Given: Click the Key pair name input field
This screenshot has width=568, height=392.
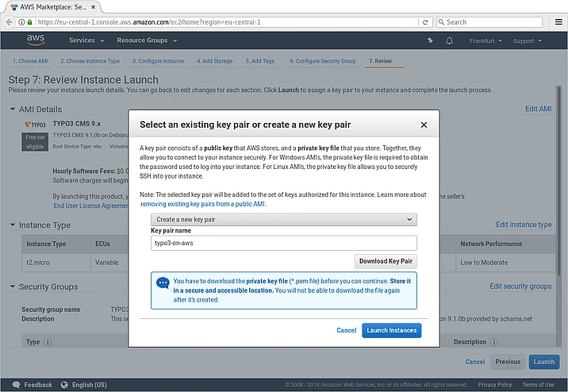Looking at the screenshot, I should (284, 244).
